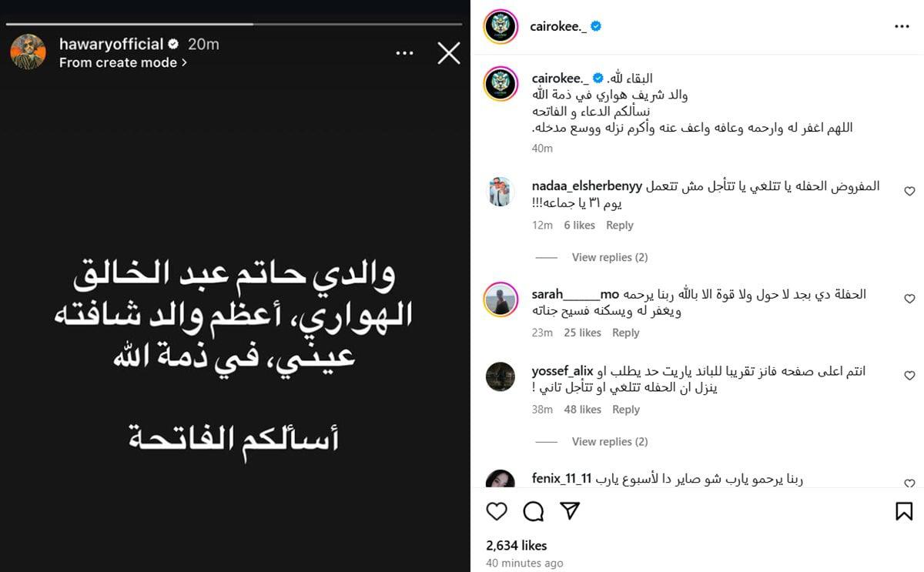Open the comment bubble icon under the post
The width and height of the screenshot is (924, 572).
pos(534,511)
